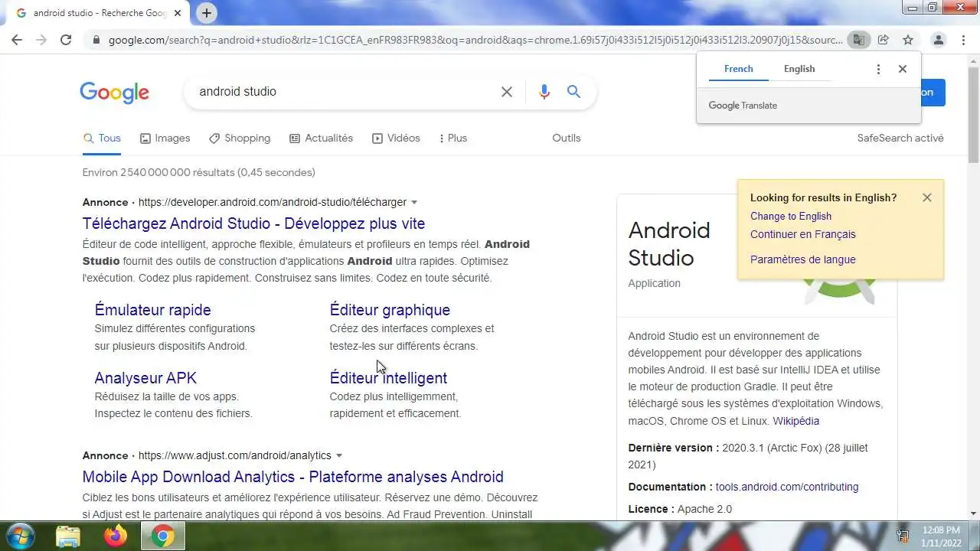
Task: Open File Explorer from taskbar
Action: 68,536
